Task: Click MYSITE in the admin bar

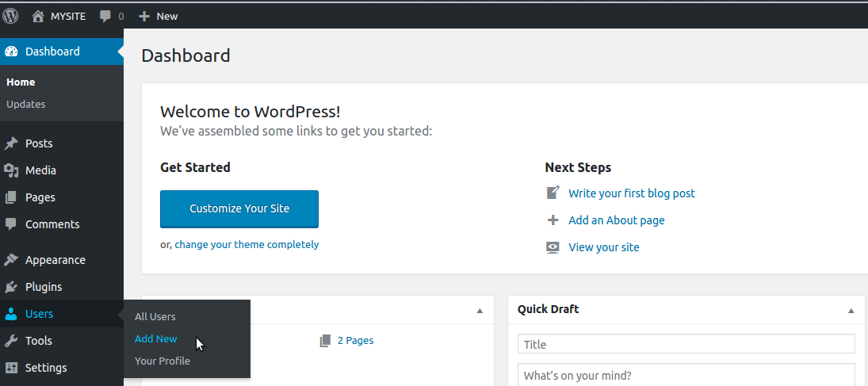Action: (68, 16)
